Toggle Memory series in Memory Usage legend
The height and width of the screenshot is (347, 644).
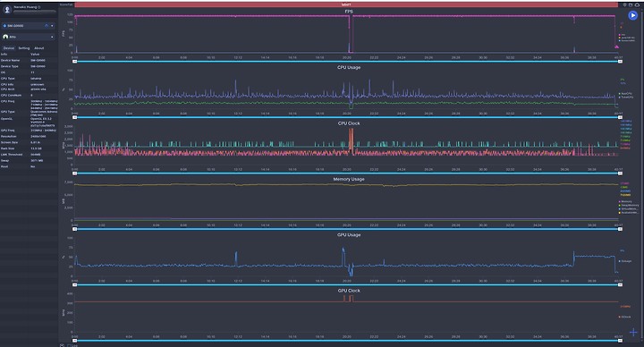(625, 201)
